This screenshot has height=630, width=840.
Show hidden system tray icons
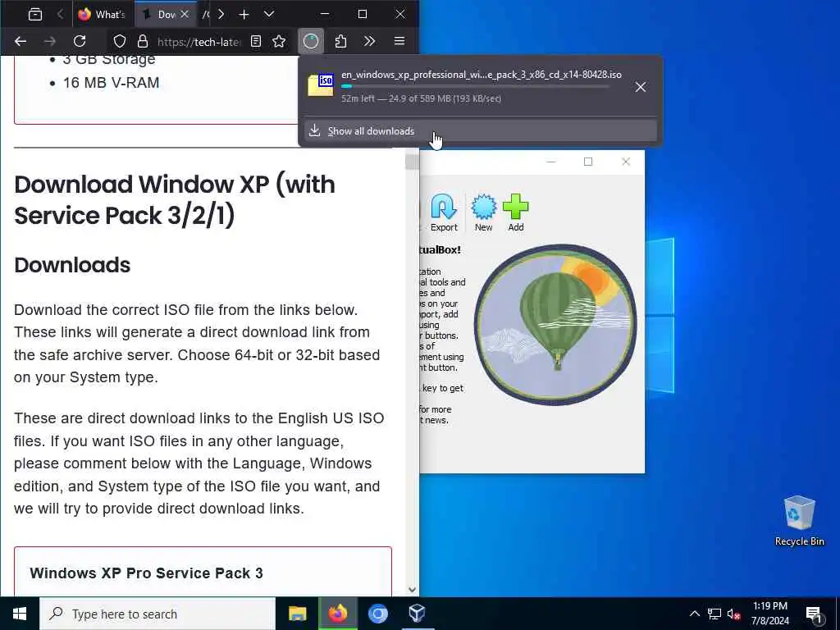click(694, 614)
